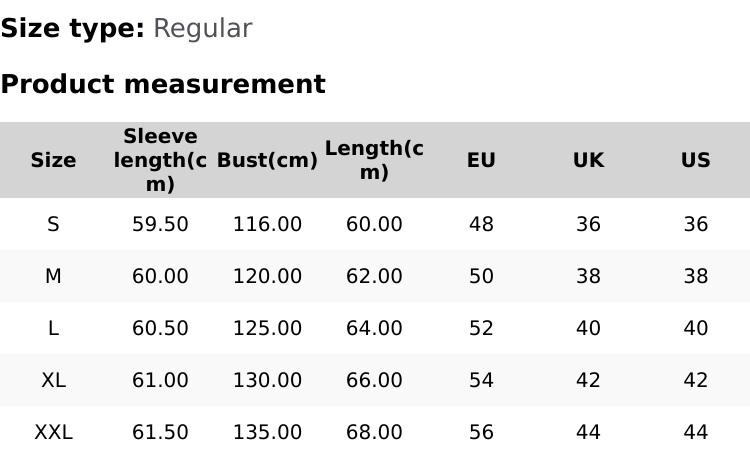750x458 pixels.
Task: Click the Length(cm) column header
Action: tap(374, 160)
